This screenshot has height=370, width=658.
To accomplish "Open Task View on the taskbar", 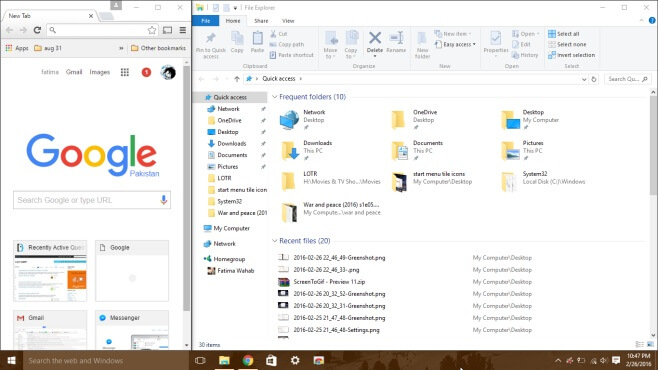I will tap(201, 360).
